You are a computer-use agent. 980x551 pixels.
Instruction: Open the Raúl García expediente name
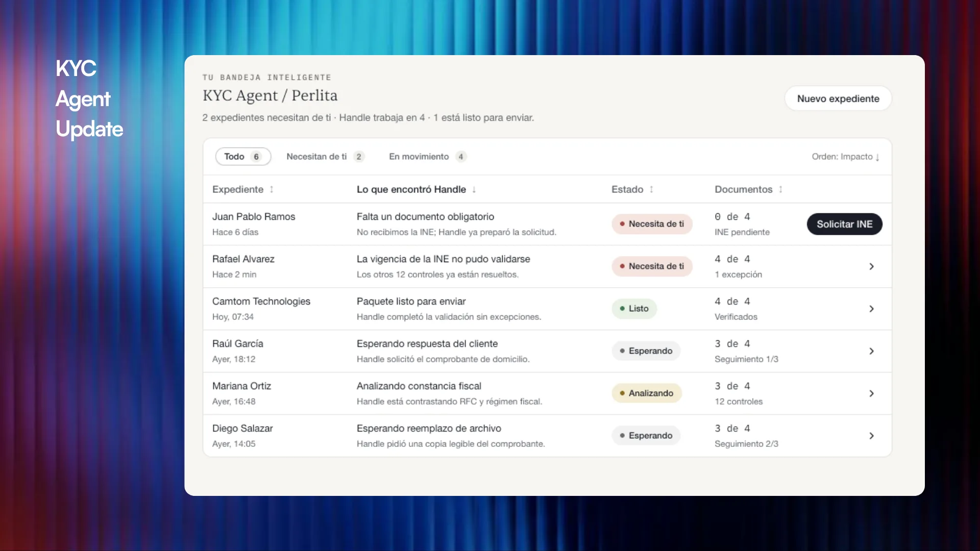[x=238, y=344]
